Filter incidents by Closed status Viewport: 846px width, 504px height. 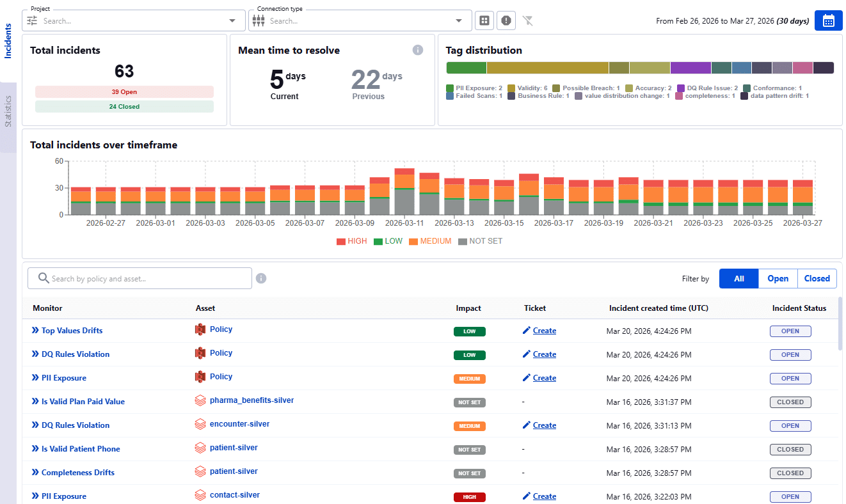[x=817, y=278]
